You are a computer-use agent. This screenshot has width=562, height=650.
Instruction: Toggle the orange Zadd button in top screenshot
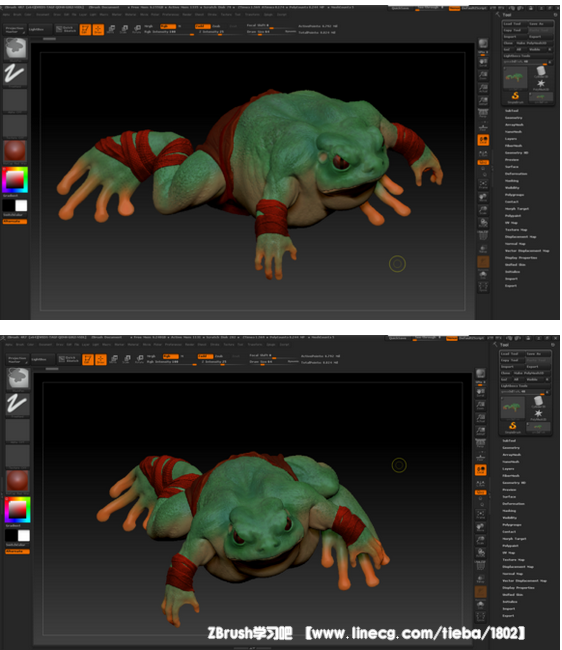(202, 26)
